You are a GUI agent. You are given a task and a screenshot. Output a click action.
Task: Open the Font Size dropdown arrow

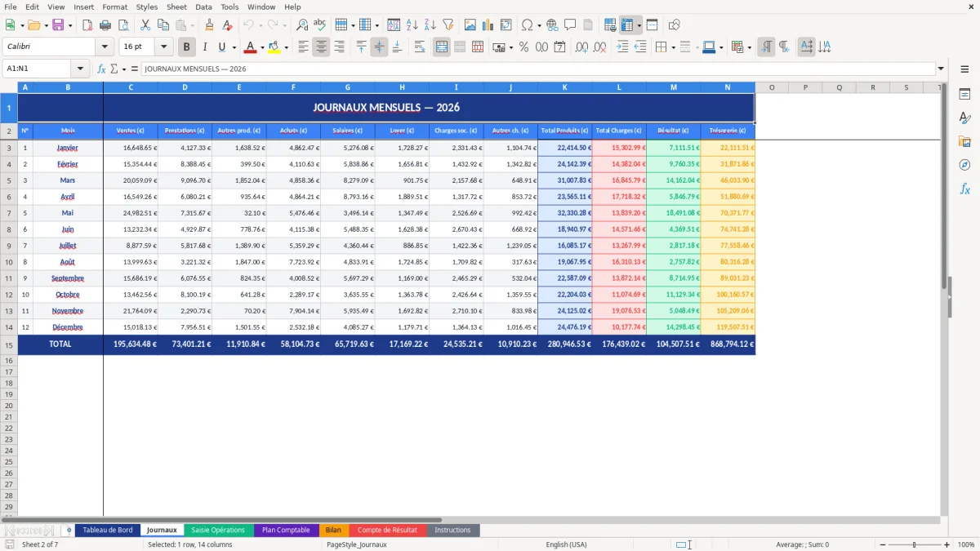pyautogui.click(x=163, y=47)
